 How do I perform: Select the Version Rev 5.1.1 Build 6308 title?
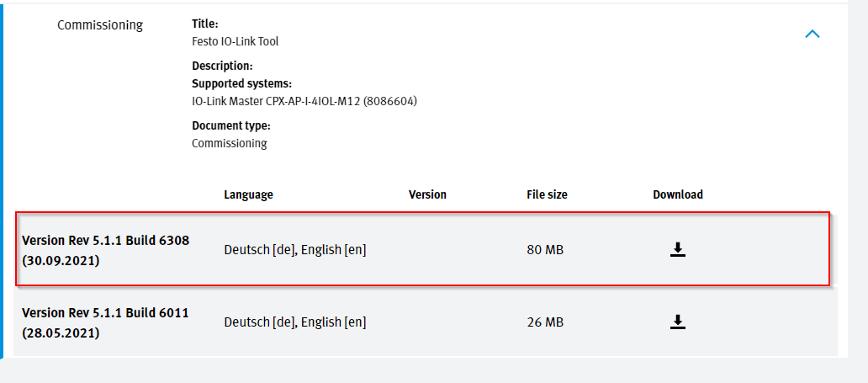(x=106, y=241)
